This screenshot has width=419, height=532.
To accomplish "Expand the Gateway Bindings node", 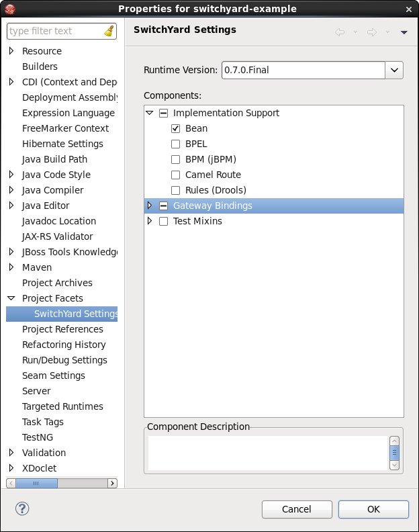I will tap(149, 206).
